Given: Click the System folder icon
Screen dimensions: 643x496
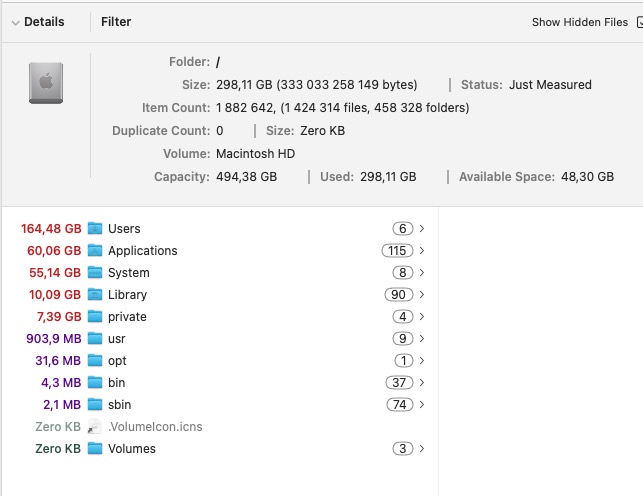Looking at the screenshot, I should pos(95,273).
